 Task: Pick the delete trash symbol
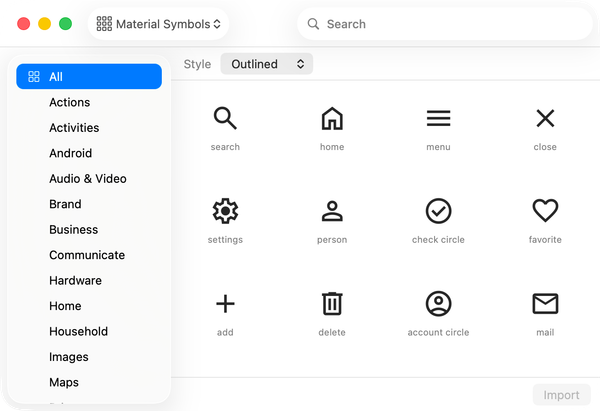pyautogui.click(x=332, y=304)
